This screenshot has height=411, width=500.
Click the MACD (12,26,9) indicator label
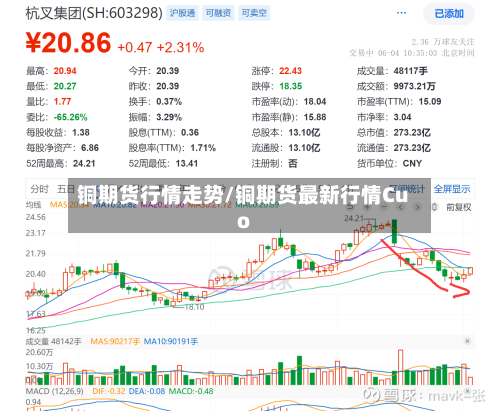point(54,391)
